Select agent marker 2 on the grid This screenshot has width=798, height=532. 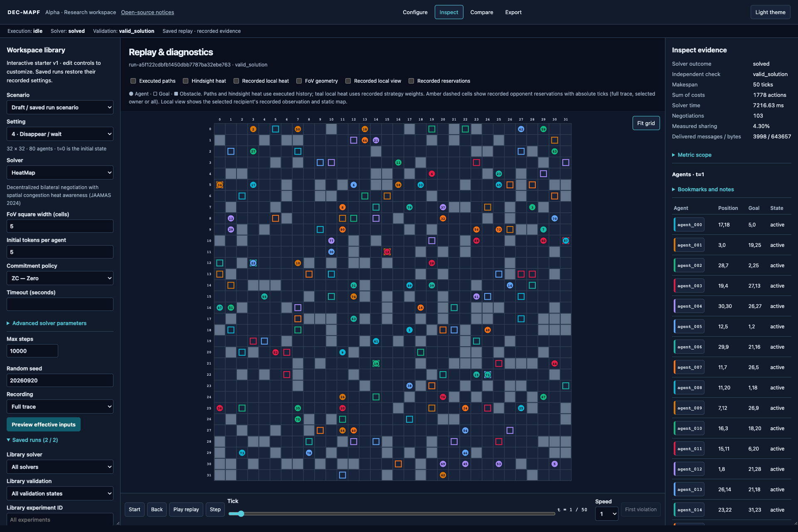pos(253,129)
